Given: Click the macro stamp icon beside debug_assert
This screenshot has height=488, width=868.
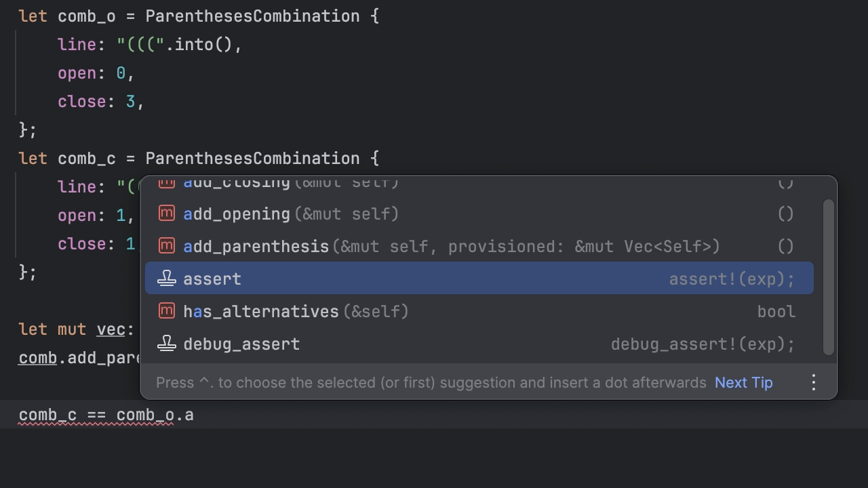Looking at the screenshot, I should [x=166, y=344].
